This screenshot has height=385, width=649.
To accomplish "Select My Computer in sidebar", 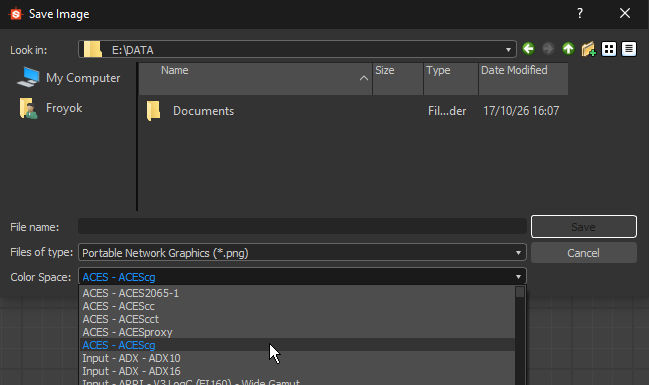I will pyautogui.click(x=69, y=78).
